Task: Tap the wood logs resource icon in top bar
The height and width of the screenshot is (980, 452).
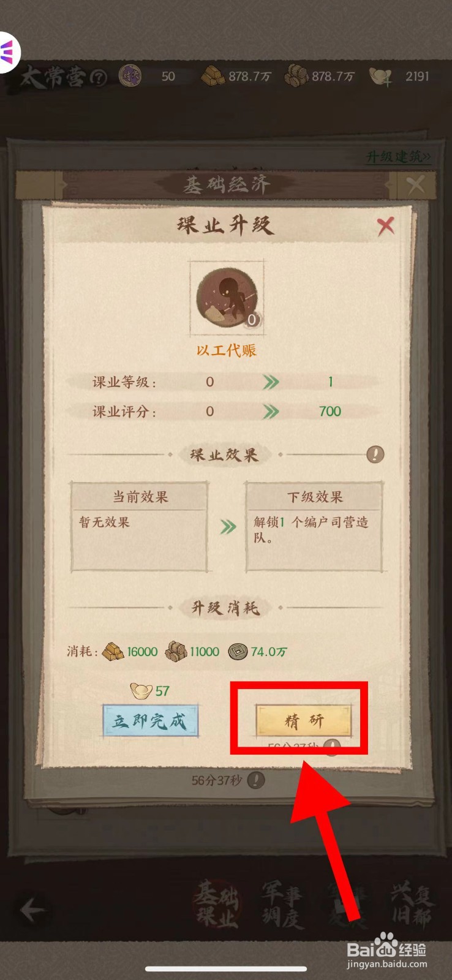Action: 296,77
